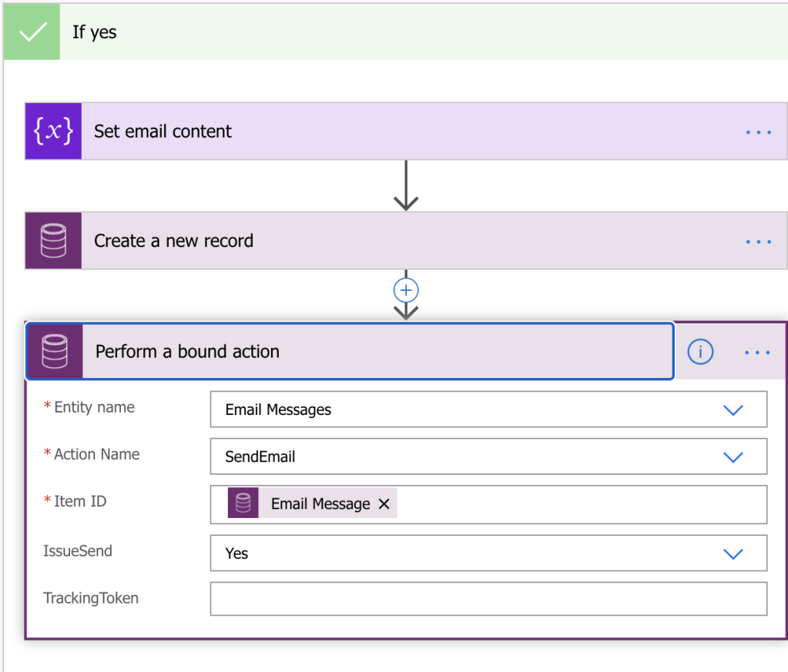
Task: Click the Dataverse icon inside the Email Message token
Action: [x=244, y=503]
